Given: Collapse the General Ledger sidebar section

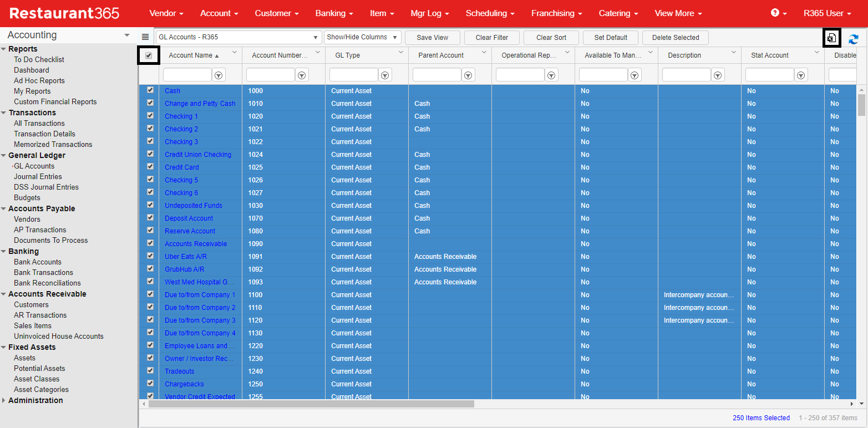Looking at the screenshot, I should coord(4,155).
